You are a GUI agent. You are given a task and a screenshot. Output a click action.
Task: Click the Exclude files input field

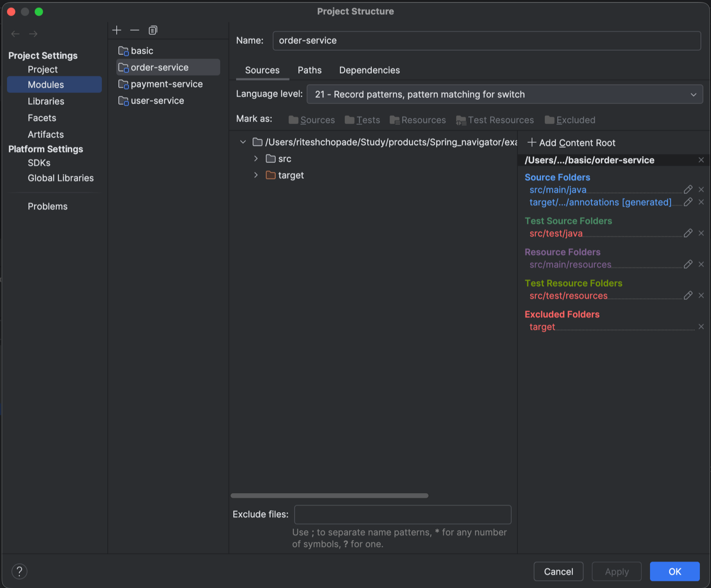coord(403,514)
